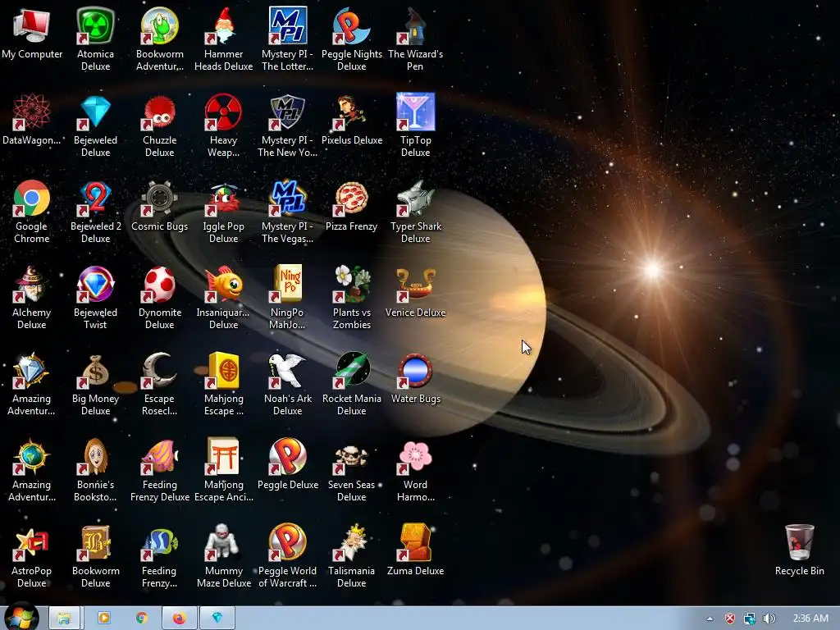
Task: Click the Rocket Mania Deluxe shortcut
Action: coord(351,371)
